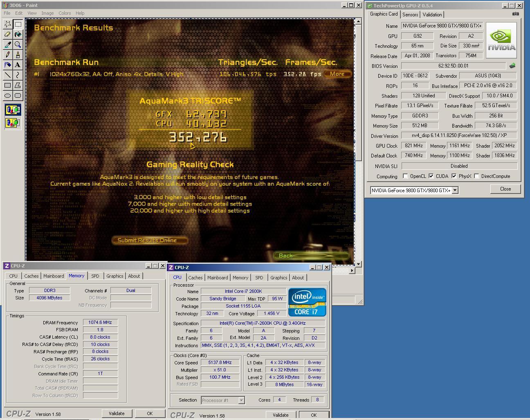
Task: Select the rectangular Select tool in Paint
Action: 18,24
